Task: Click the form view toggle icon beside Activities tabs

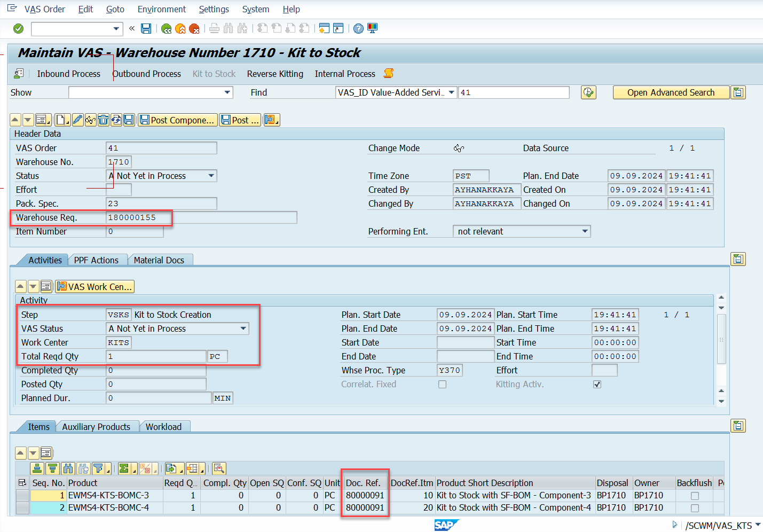Action: 738,259
